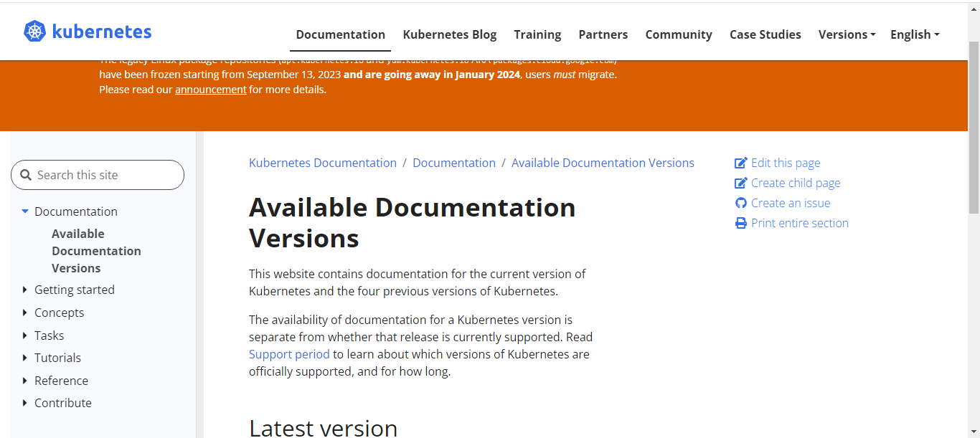
Task: Click the announcement link in banner
Action: 211,90
